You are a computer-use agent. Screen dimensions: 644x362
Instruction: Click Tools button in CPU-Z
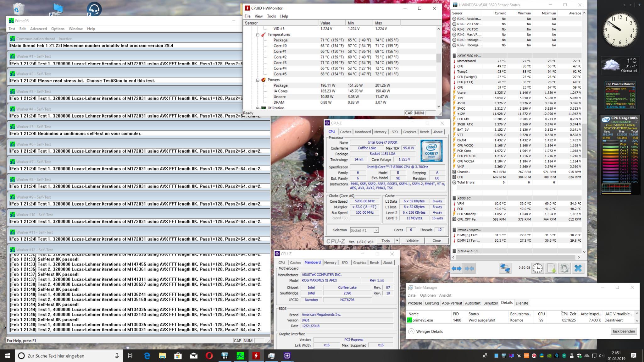tap(386, 241)
